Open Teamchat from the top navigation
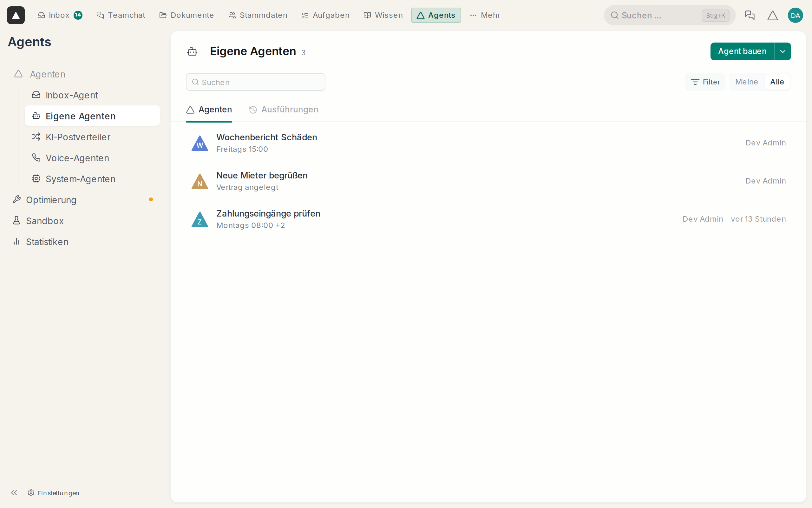 point(121,15)
